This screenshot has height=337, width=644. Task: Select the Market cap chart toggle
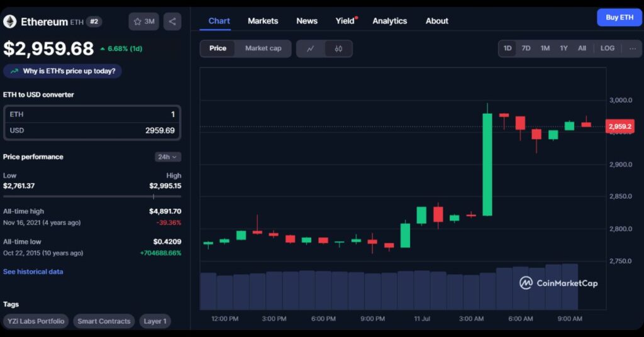pos(264,48)
